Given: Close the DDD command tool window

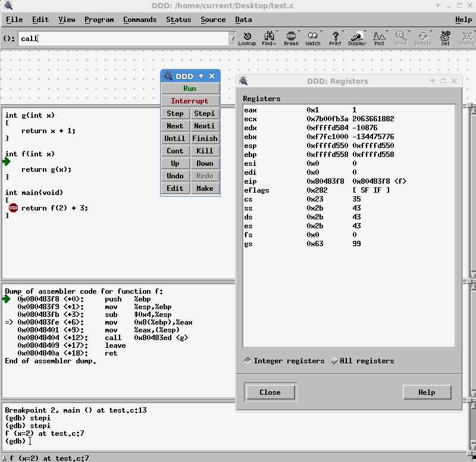Looking at the screenshot, I should click(212, 76).
